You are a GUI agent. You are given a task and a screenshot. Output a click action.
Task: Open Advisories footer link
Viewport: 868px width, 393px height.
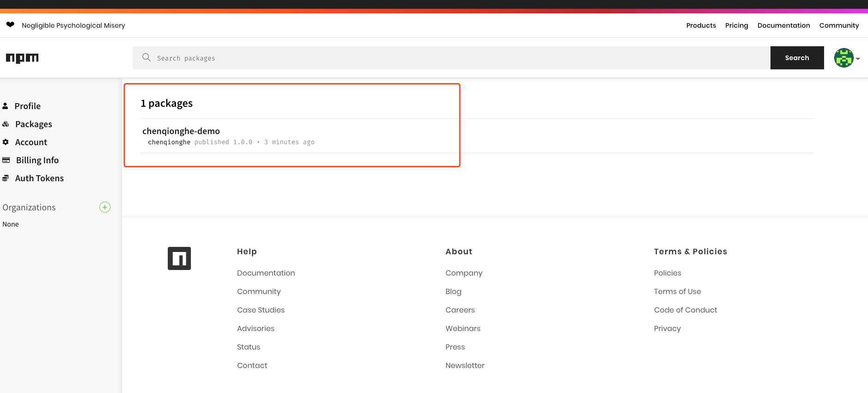[x=256, y=328]
